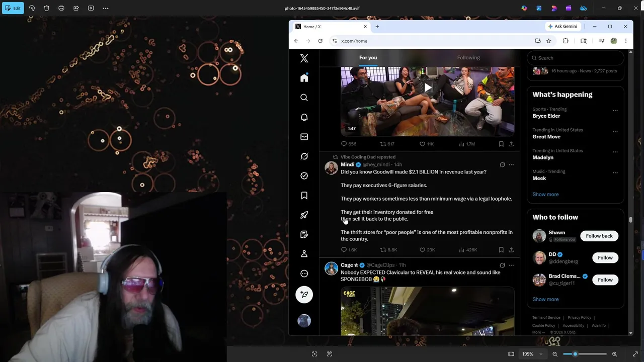Open the Chrome three-dot menu

pyautogui.click(x=626, y=41)
